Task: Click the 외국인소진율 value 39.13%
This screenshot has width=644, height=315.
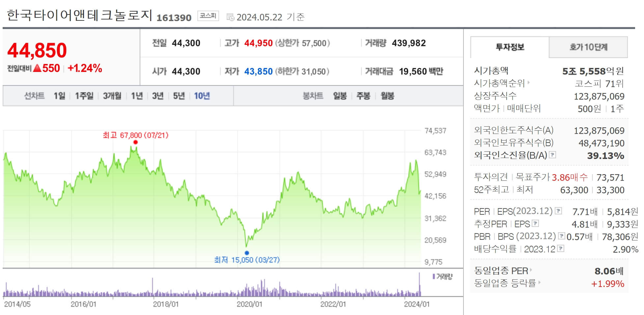Action: tap(606, 156)
